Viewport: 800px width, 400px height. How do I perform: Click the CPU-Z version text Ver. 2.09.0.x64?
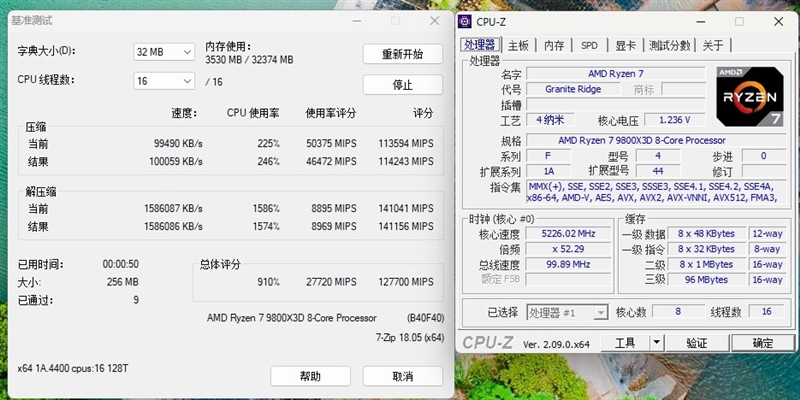(556, 344)
